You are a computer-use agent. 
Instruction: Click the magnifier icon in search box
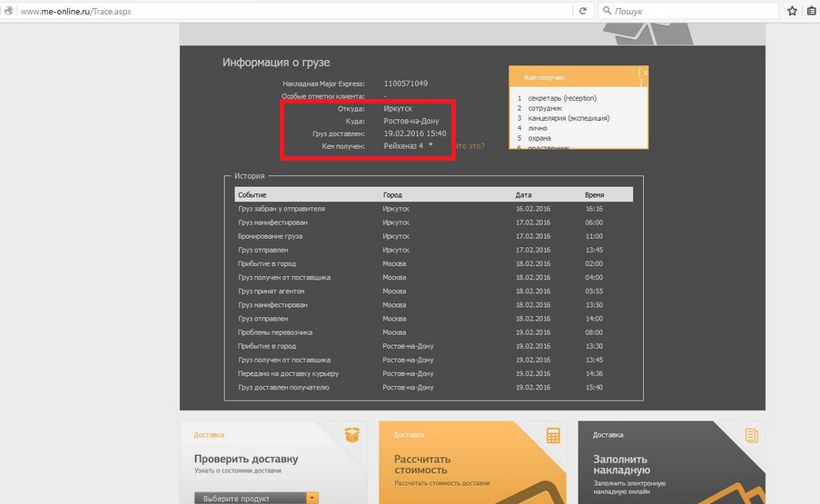click(607, 11)
